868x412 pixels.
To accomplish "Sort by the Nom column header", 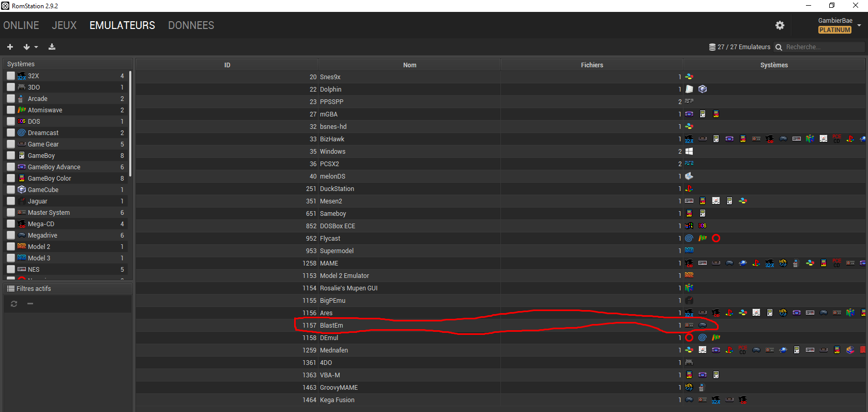I will pos(409,65).
